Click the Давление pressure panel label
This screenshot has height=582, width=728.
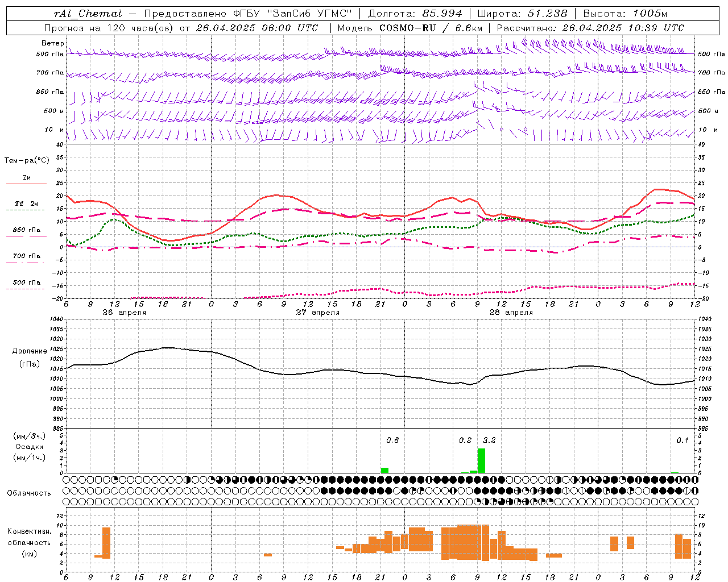[28, 351]
